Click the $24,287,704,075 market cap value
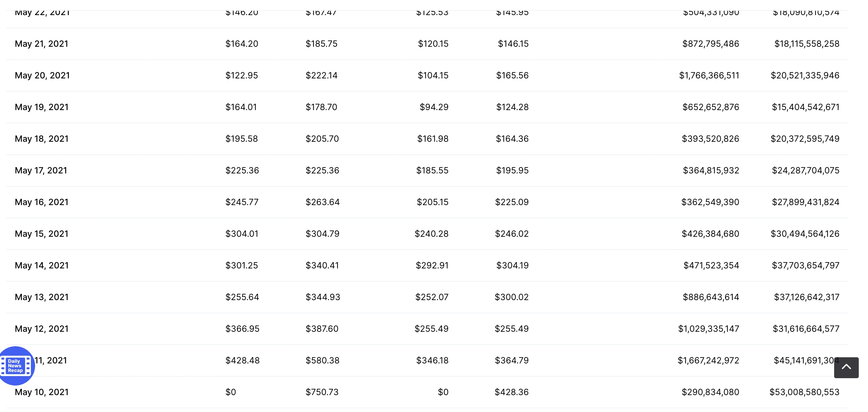868x412 pixels. pos(806,170)
